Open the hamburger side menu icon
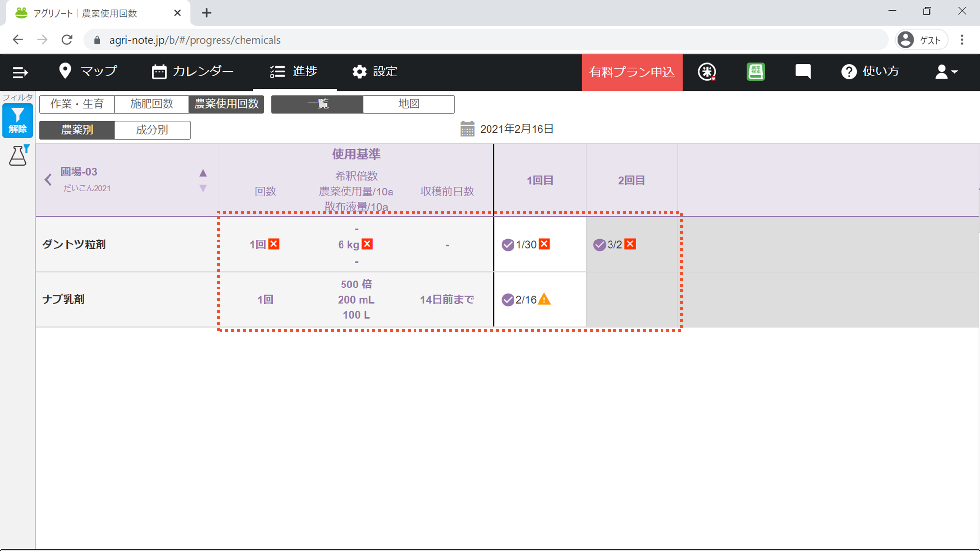Viewport: 980px width, 551px height. (x=20, y=72)
